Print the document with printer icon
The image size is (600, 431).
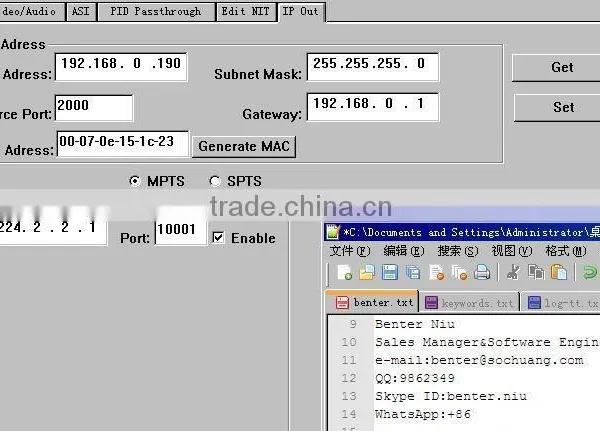pyautogui.click(x=482, y=273)
